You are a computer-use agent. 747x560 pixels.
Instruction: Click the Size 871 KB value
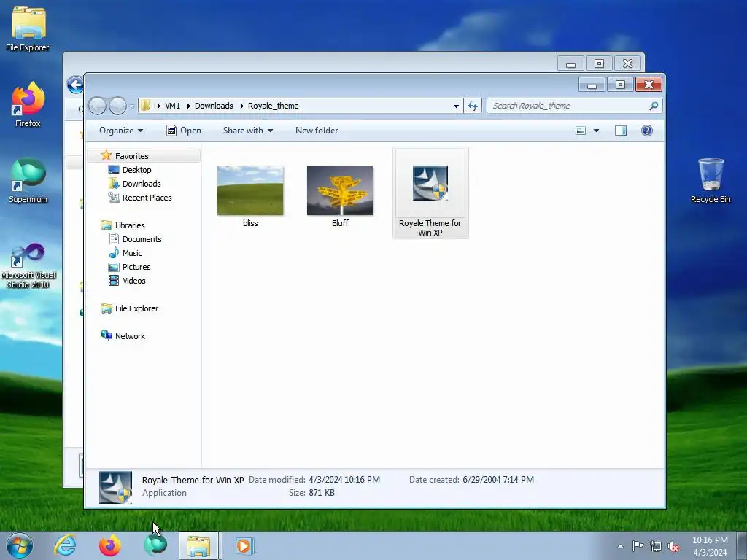[x=322, y=492]
